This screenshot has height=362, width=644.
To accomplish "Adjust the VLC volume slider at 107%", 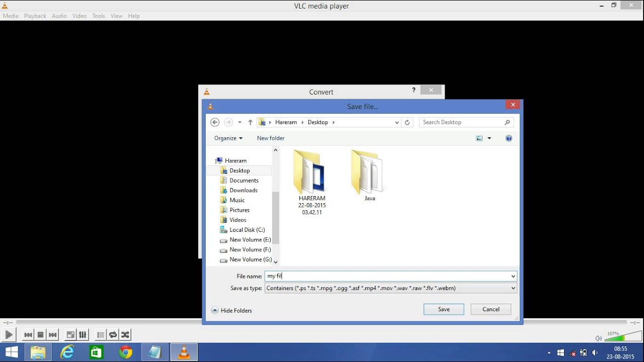I will pos(622,336).
